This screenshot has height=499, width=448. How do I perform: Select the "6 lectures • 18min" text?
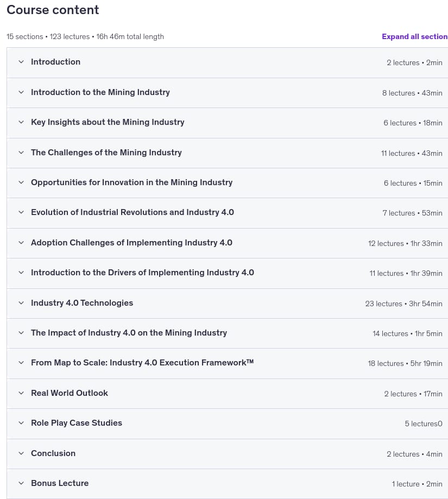(413, 123)
